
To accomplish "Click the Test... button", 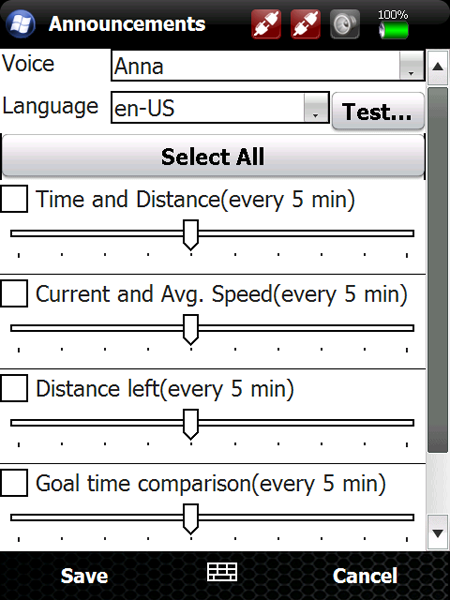I will tap(378, 111).
